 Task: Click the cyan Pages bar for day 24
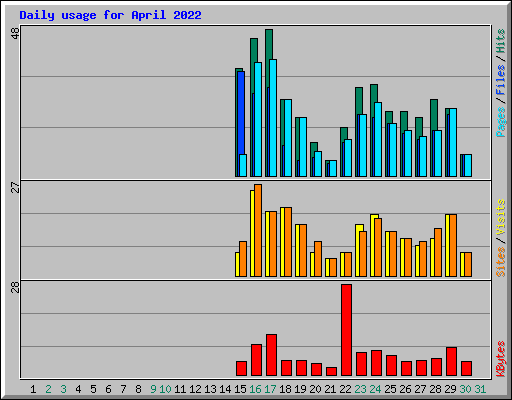coord(378,140)
